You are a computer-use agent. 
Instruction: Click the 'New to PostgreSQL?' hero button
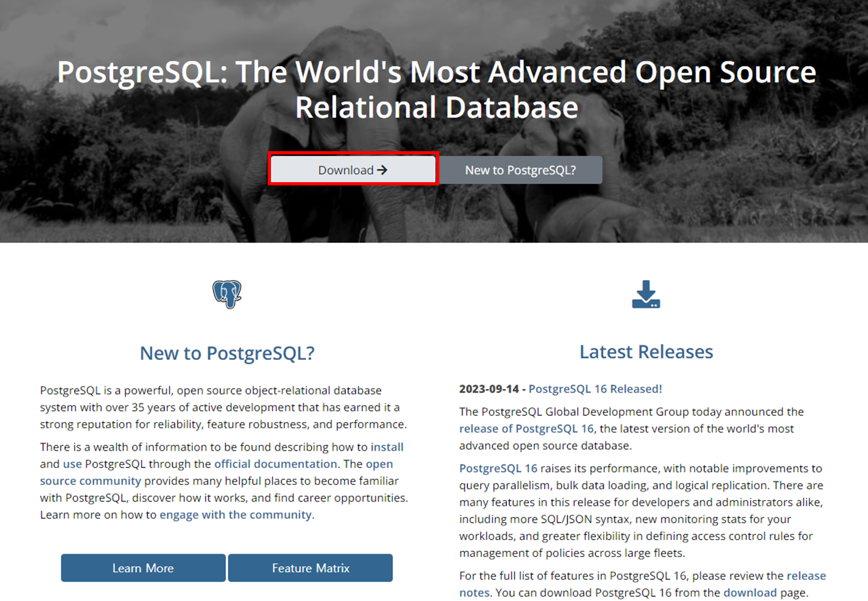(x=521, y=170)
